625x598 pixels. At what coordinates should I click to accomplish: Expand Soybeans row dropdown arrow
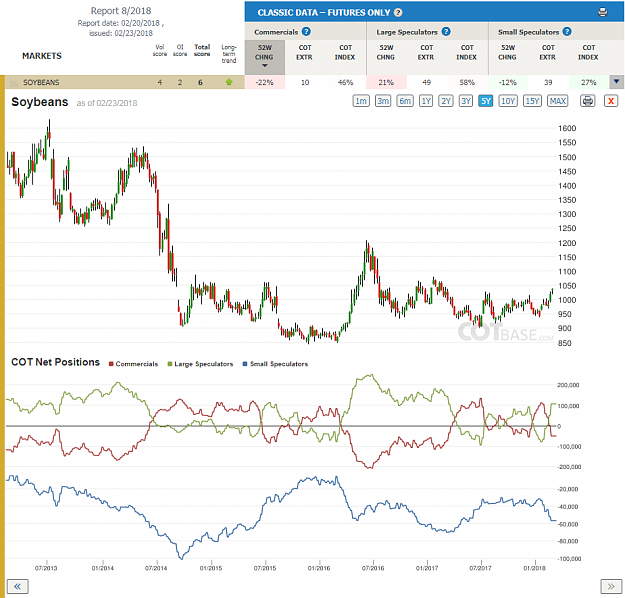[x=616, y=82]
